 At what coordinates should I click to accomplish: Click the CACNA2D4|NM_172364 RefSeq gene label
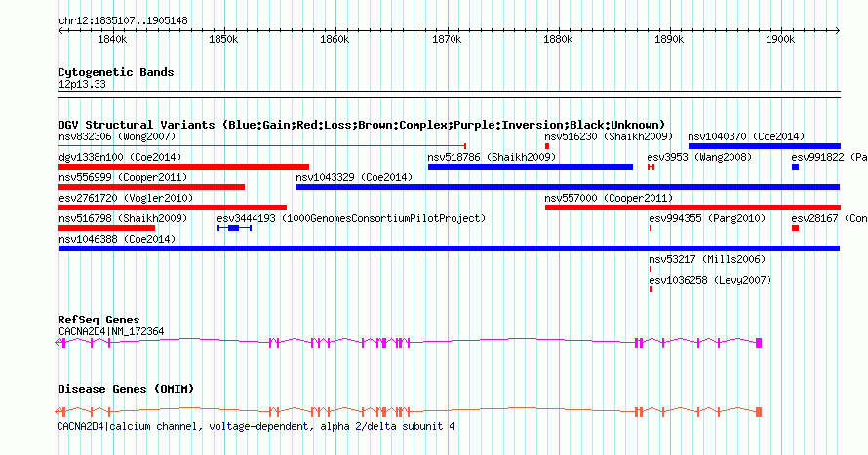click(111, 331)
